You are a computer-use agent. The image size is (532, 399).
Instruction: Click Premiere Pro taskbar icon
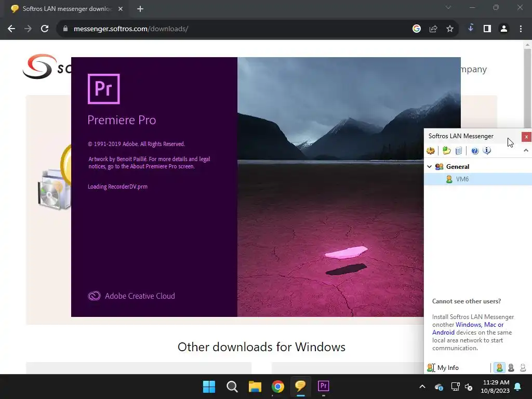pyautogui.click(x=323, y=387)
